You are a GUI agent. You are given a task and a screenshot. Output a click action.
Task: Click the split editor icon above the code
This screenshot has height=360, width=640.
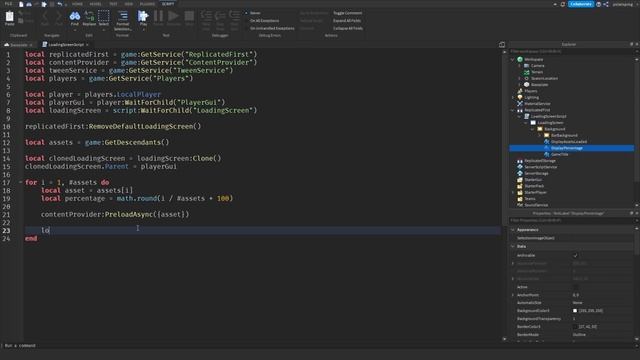click(502, 44)
